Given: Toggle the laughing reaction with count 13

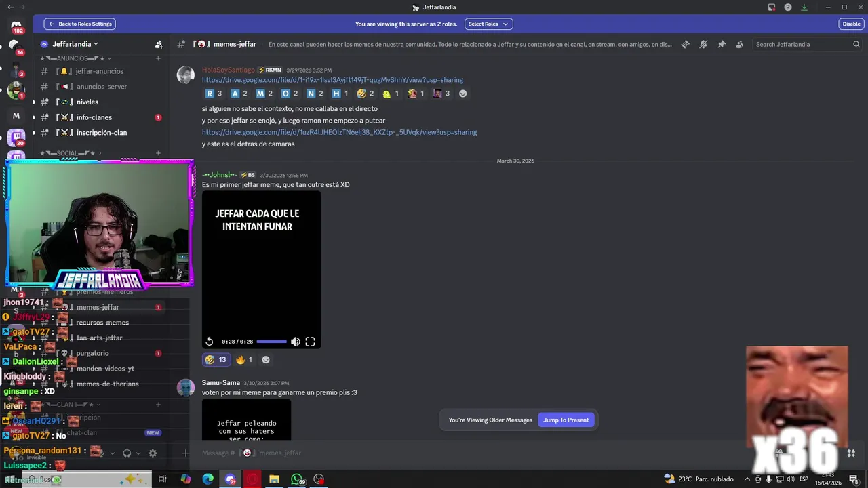Looking at the screenshot, I should click(216, 360).
